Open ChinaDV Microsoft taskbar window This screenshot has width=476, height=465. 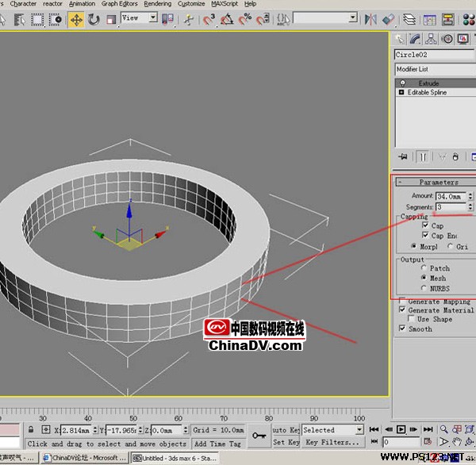[84, 458]
